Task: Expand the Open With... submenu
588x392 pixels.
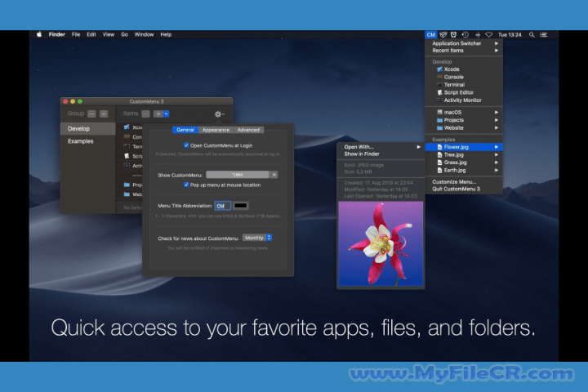Action: click(x=381, y=147)
